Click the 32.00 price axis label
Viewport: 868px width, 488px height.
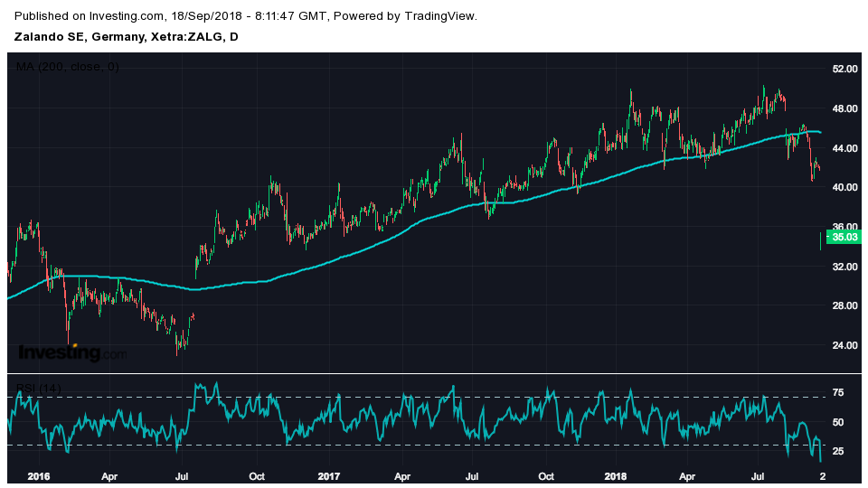pyautogui.click(x=844, y=267)
